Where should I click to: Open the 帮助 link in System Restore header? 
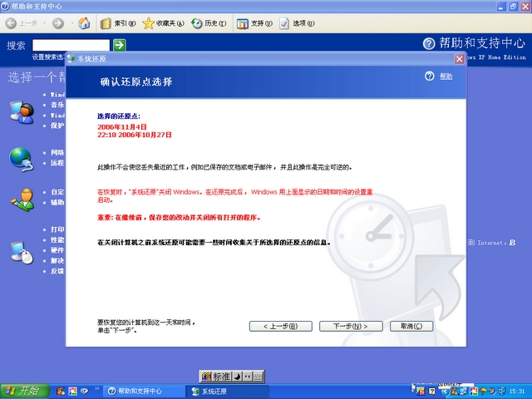(x=446, y=76)
